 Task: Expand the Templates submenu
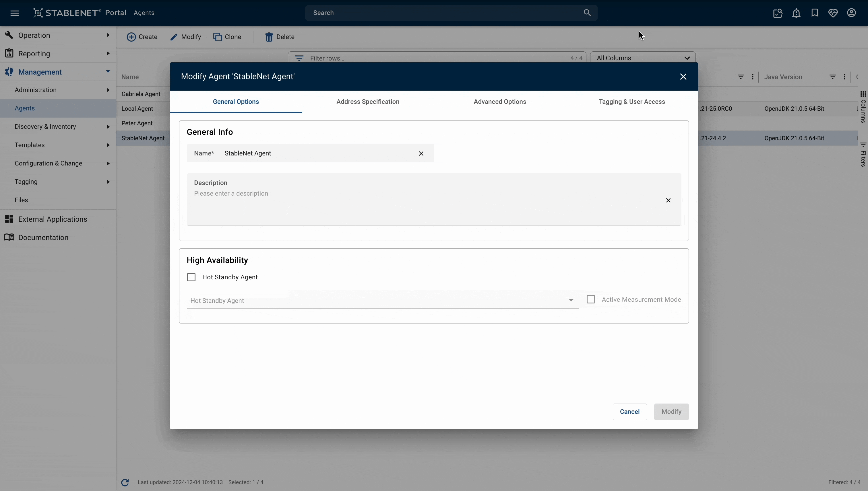[x=108, y=145]
